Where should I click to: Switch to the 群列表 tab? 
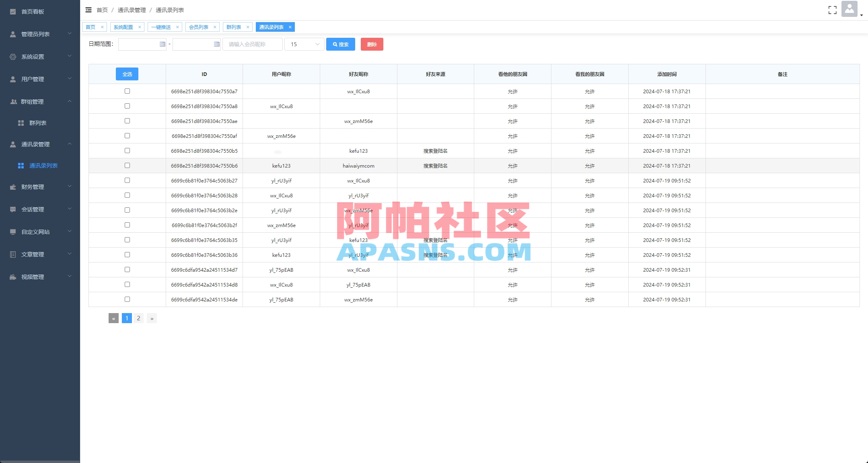point(234,27)
